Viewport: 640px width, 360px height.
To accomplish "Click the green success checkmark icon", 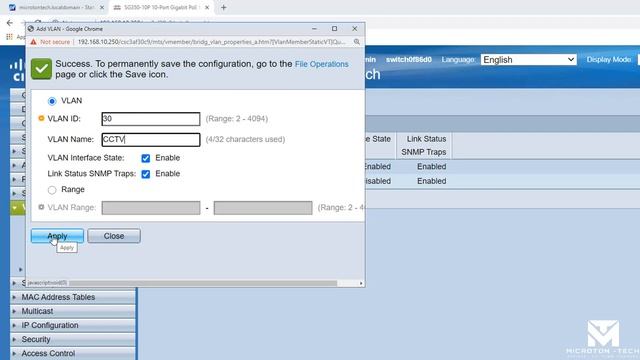I will coord(41,69).
